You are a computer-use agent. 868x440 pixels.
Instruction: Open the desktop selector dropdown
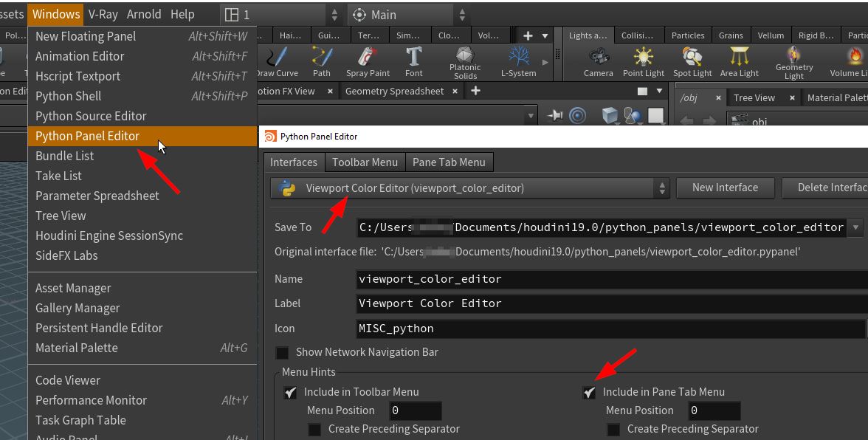click(334, 14)
